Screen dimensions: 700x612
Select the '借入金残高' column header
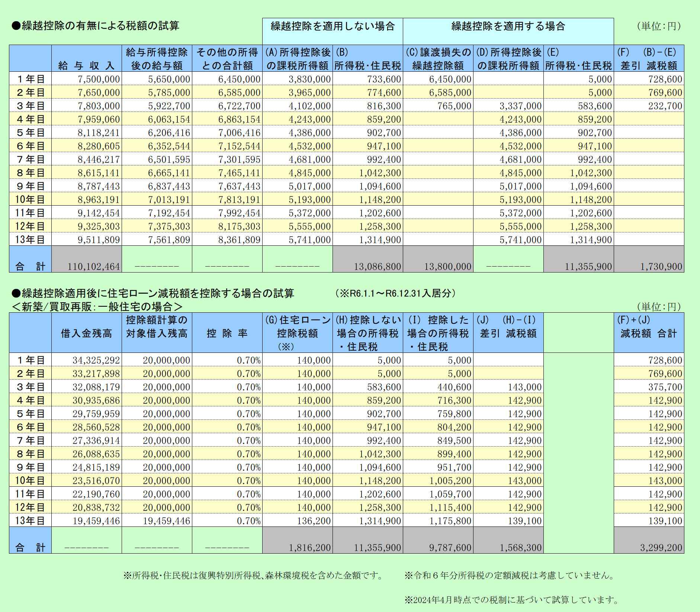(x=86, y=333)
